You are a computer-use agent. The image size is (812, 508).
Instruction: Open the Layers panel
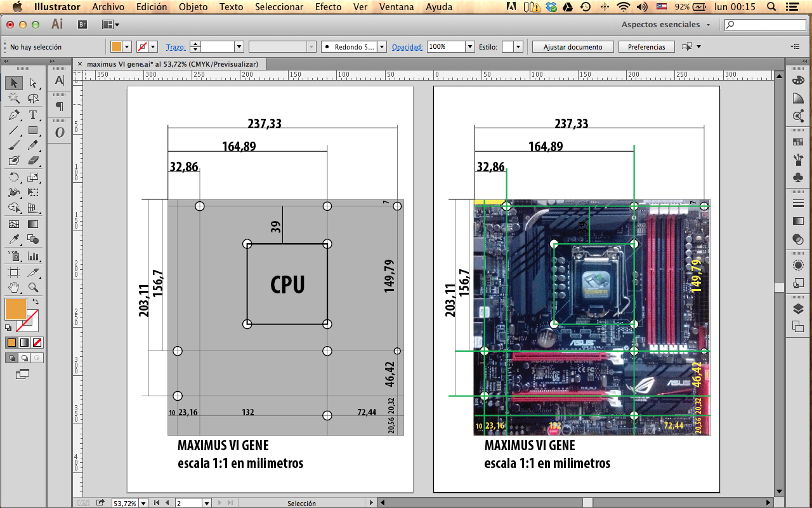[x=798, y=309]
